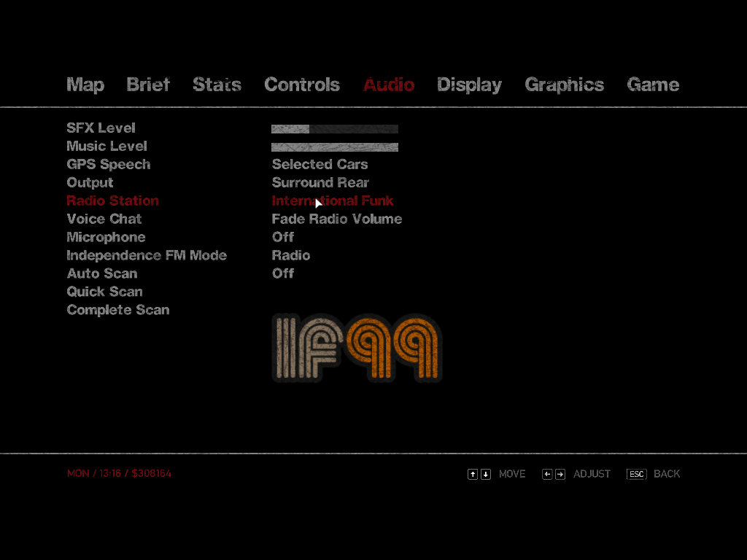Image resolution: width=747 pixels, height=560 pixels.
Task: Adjust the SFX Level slider bar
Action: click(335, 129)
